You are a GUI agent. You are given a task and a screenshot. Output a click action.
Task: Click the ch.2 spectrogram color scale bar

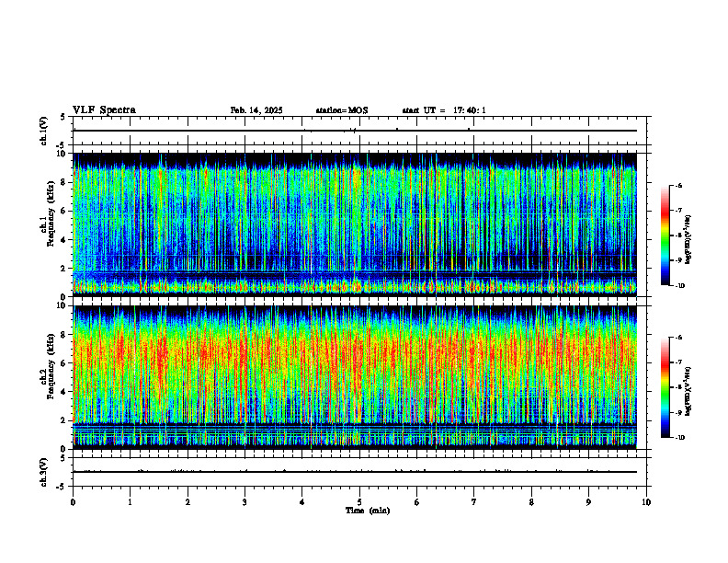point(665,387)
